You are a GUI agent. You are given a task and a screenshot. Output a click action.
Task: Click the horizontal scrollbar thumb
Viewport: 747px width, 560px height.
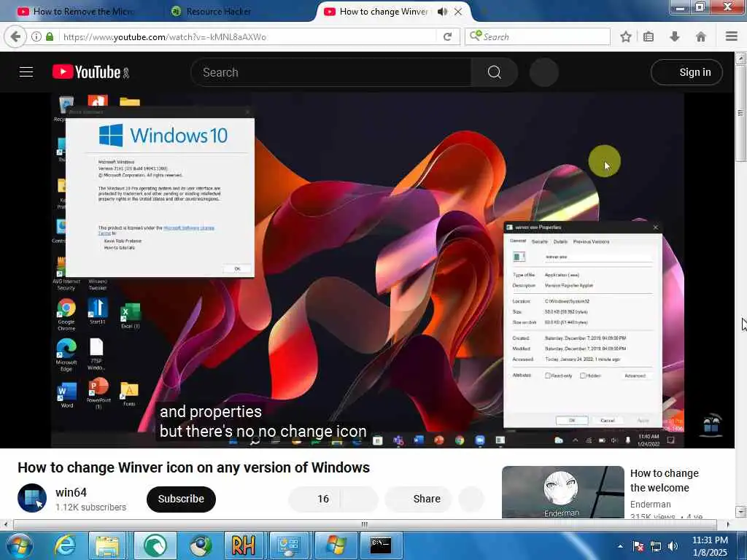coord(365,524)
